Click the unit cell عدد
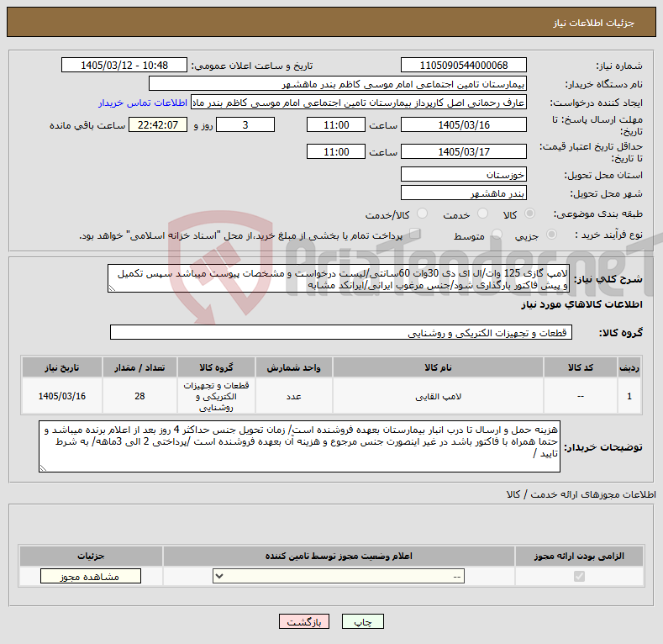Screen dimensions: 663x644 click(x=293, y=396)
